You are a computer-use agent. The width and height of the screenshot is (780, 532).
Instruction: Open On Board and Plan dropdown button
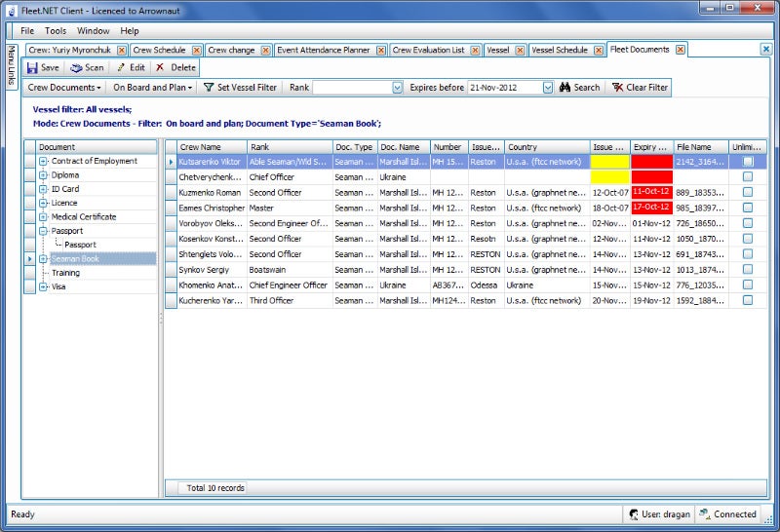[152, 88]
